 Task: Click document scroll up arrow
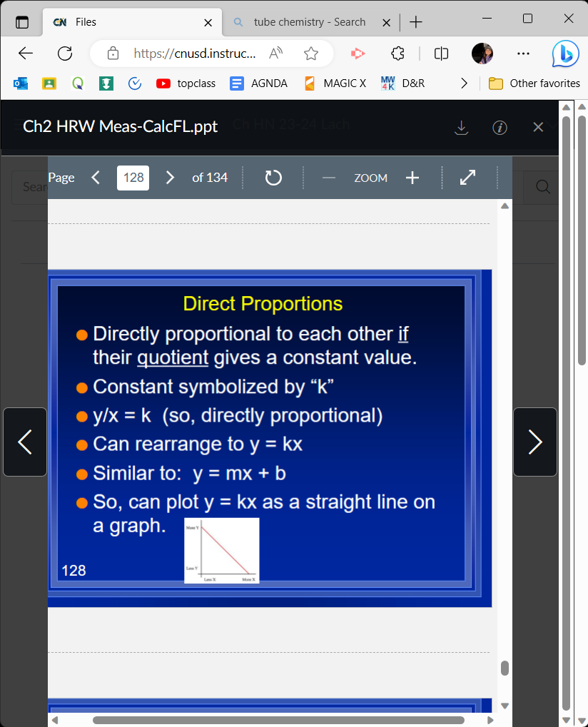point(505,206)
